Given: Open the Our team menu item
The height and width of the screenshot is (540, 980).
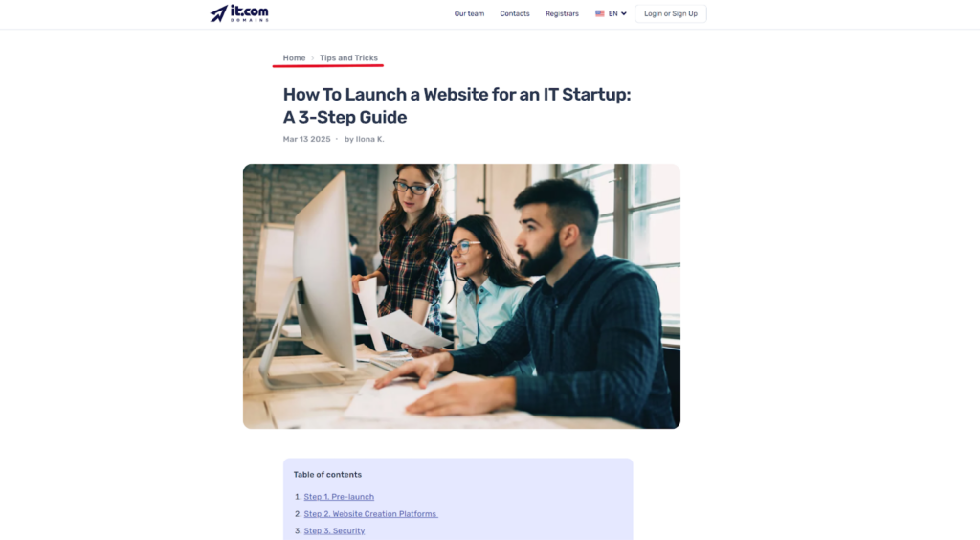Looking at the screenshot, I should point(469,13).
